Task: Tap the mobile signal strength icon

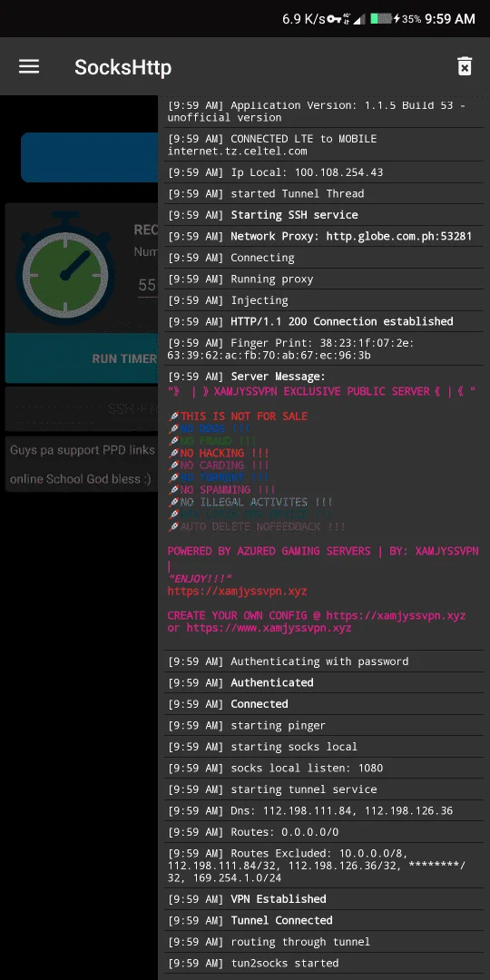Action: tap(359, 19)
